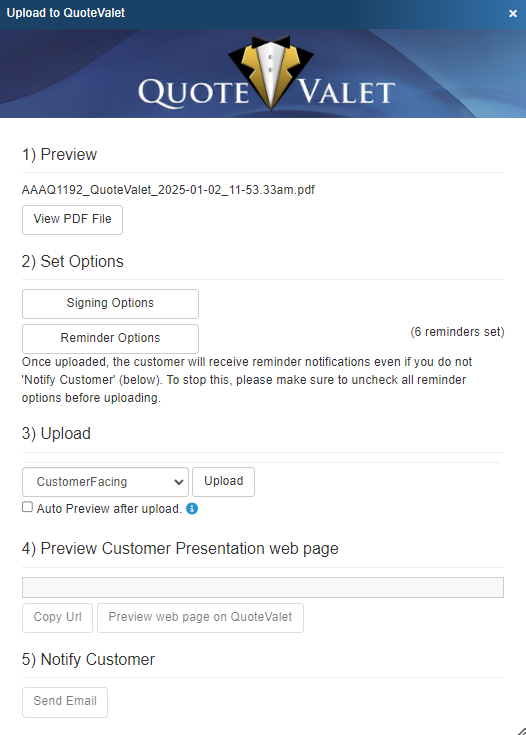
Task: Open the Auto Preview info icon
Action: [192, 509]
